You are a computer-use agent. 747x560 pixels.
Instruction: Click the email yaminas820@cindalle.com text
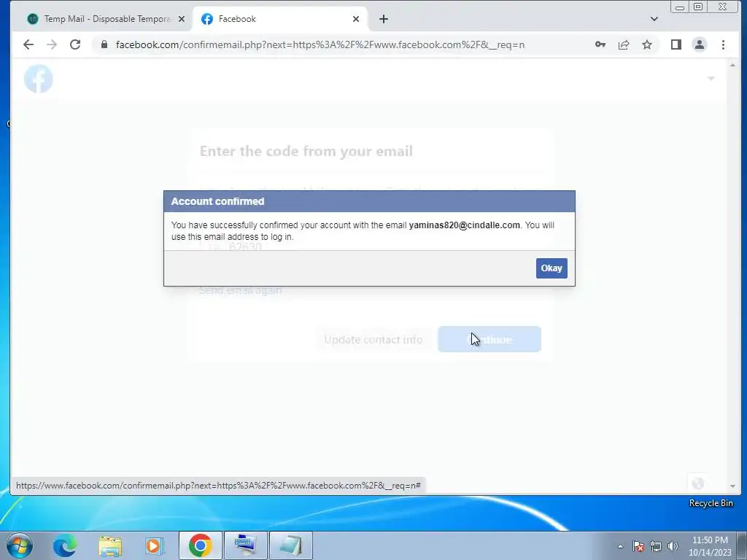tap(465, 225)
